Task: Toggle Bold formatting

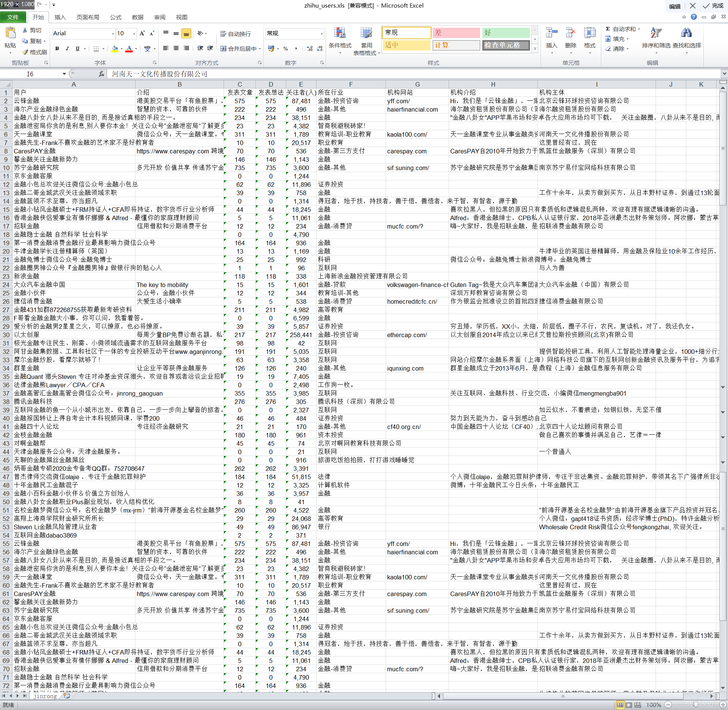Action: tap(57, 49)
